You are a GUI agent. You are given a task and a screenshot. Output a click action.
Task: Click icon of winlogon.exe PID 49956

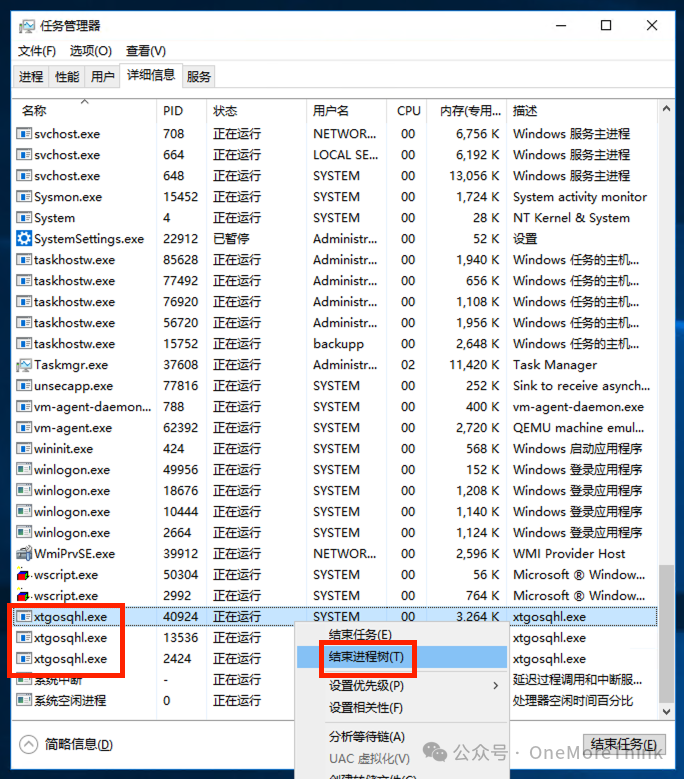pos(23,469)
